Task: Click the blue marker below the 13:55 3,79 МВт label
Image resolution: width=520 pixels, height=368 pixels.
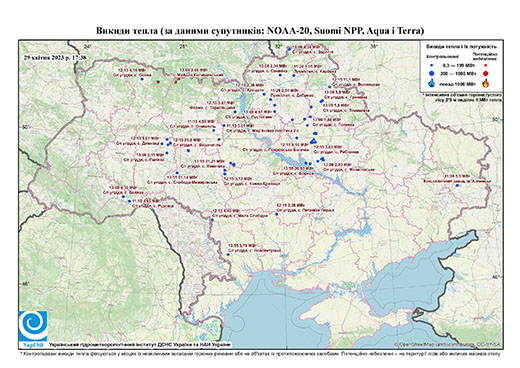Action: coord(228,255)
